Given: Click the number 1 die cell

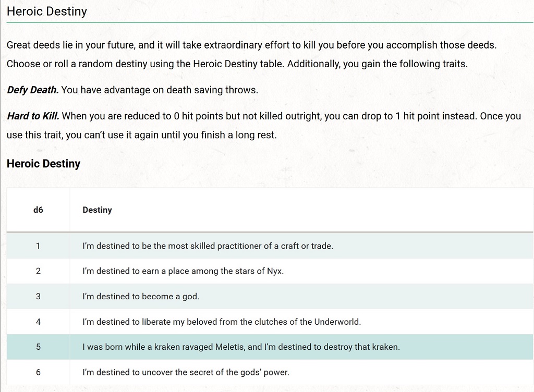Looking at the screenshot, I should (38, 246).
